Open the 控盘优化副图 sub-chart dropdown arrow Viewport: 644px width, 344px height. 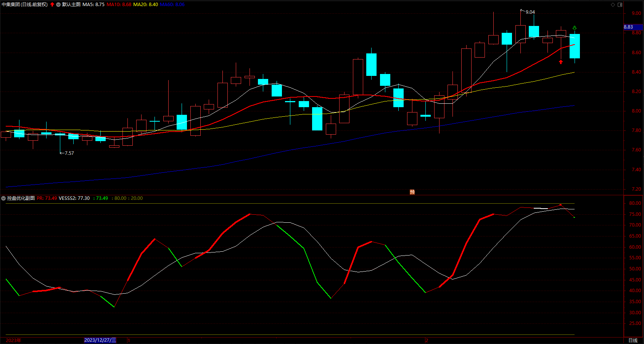[3, 198]
